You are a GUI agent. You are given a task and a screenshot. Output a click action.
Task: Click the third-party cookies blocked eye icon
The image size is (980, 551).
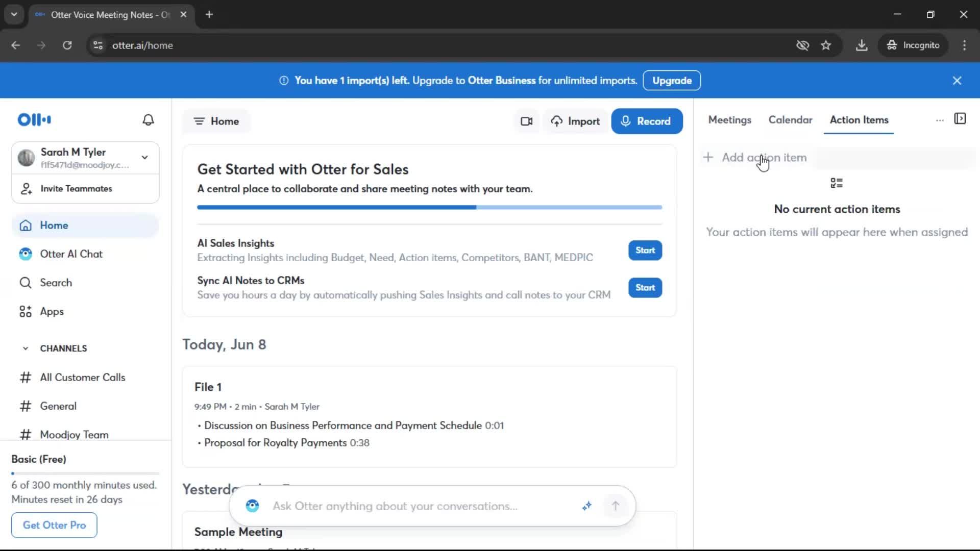[802, 45]
